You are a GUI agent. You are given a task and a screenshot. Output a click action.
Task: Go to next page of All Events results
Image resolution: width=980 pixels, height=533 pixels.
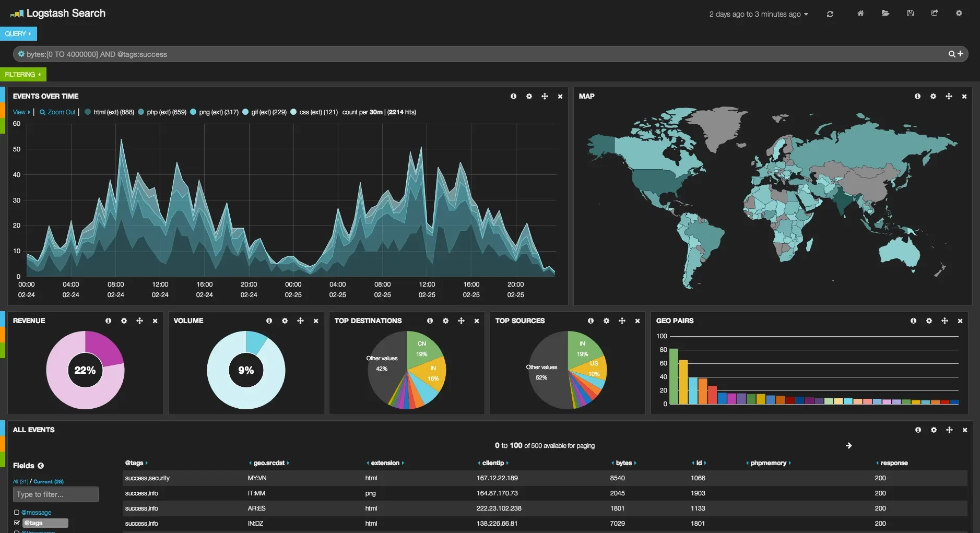pos(849,445)
